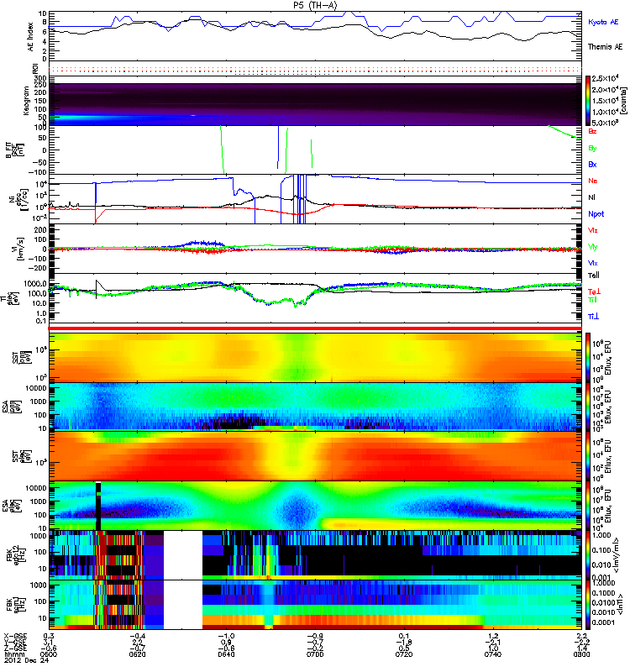Click the plot title P5 (TH-A)
The height and width of the screenshot is (672, 630).
point(315,5)
